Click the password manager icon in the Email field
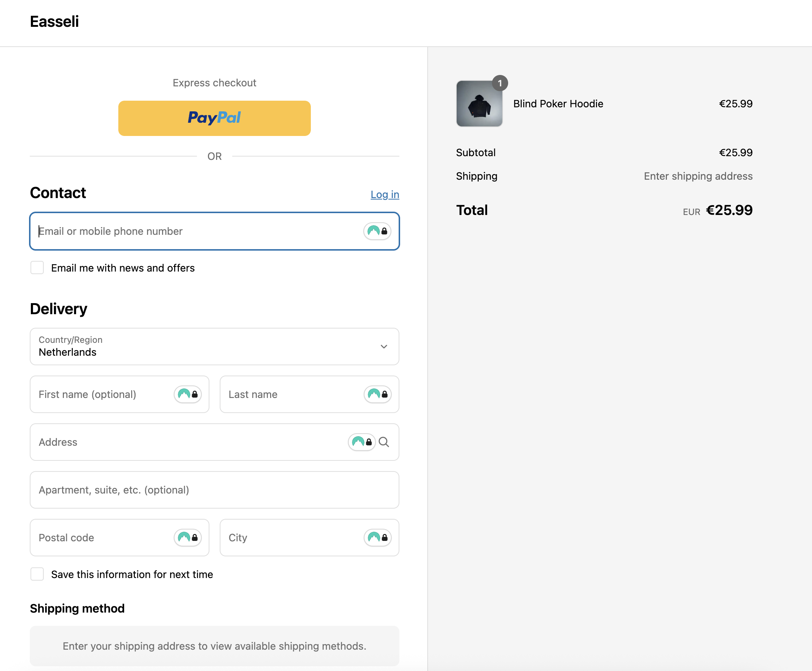This screenshot has width=812, height=671. click(x=377, y=231)
